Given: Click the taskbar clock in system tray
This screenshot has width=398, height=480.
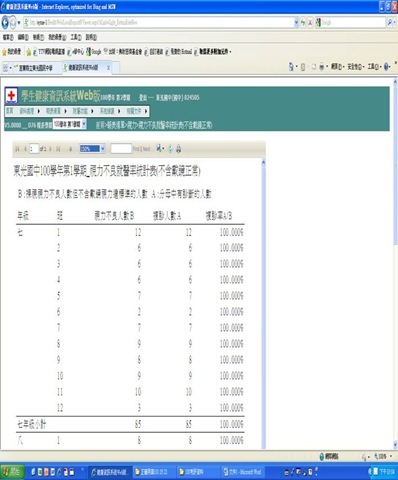Looking at the screenshot, I should (x=387, y=472).
